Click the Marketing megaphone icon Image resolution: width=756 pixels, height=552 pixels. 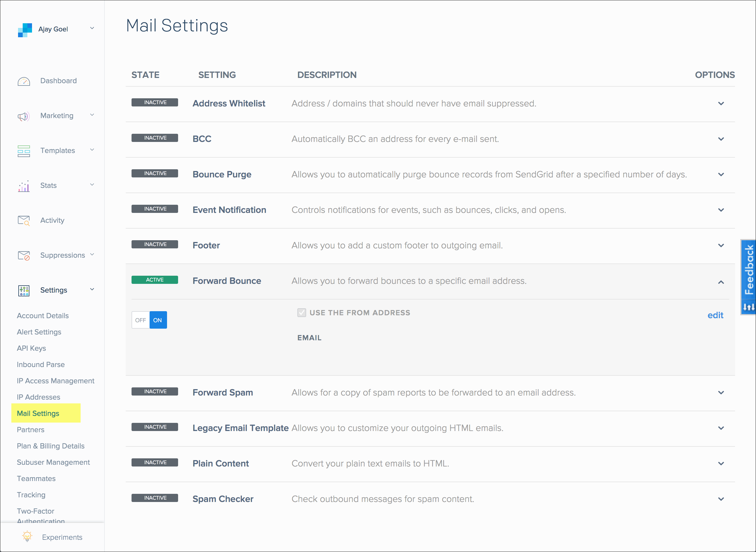pyautogui.click(x=23, y=116)
